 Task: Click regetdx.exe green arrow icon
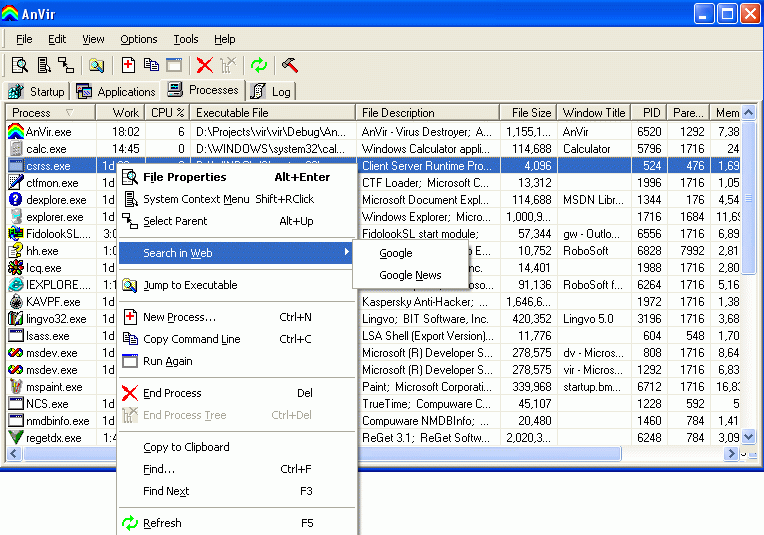(16, 438)
